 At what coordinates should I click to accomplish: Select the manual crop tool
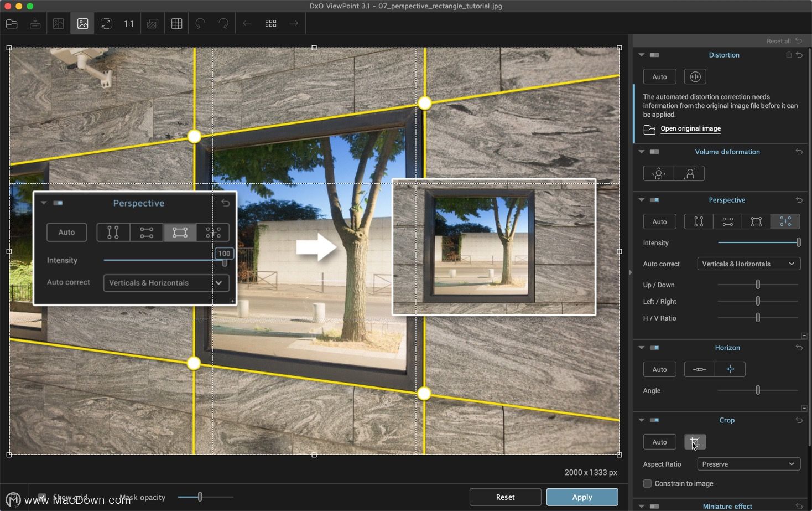(695, 442)
